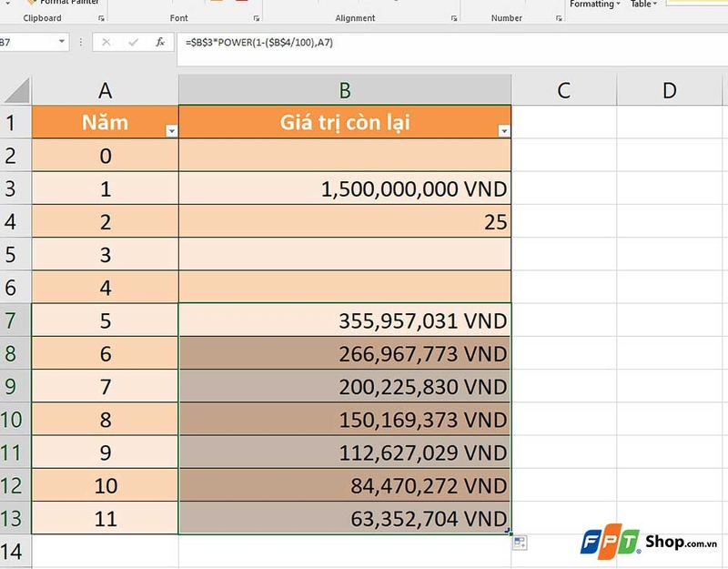Click inside the formula bar

[x=364, y=41]
